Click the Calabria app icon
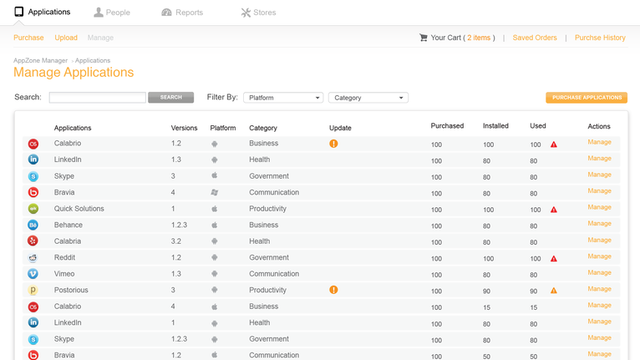The height and width of the screenshot is (360, 640). [33, 241]
